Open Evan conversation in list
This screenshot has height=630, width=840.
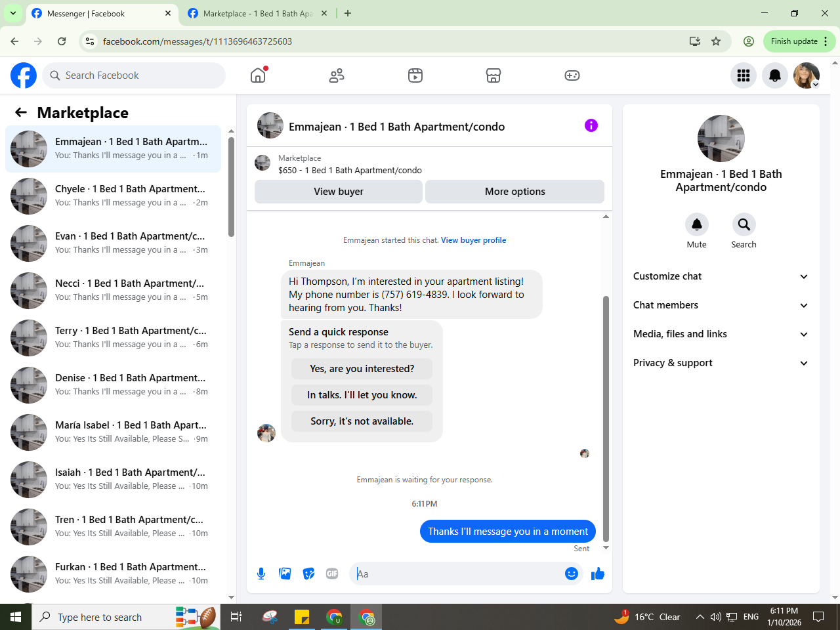point(113,243)
